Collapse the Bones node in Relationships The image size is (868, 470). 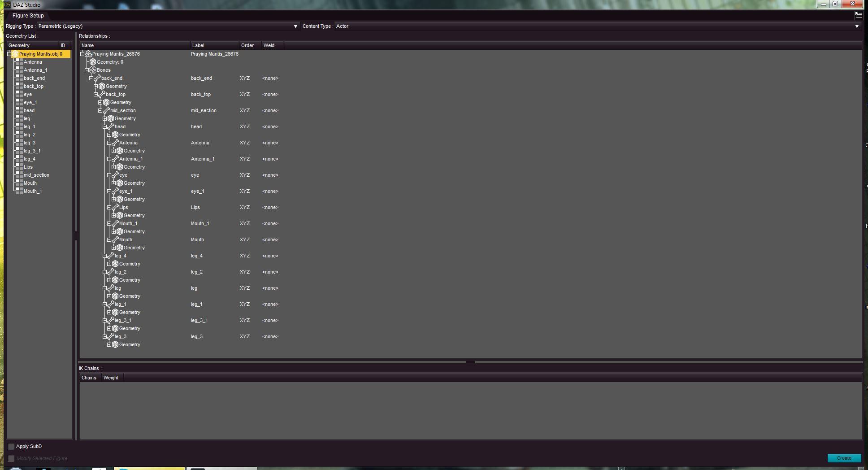[87, 70]
